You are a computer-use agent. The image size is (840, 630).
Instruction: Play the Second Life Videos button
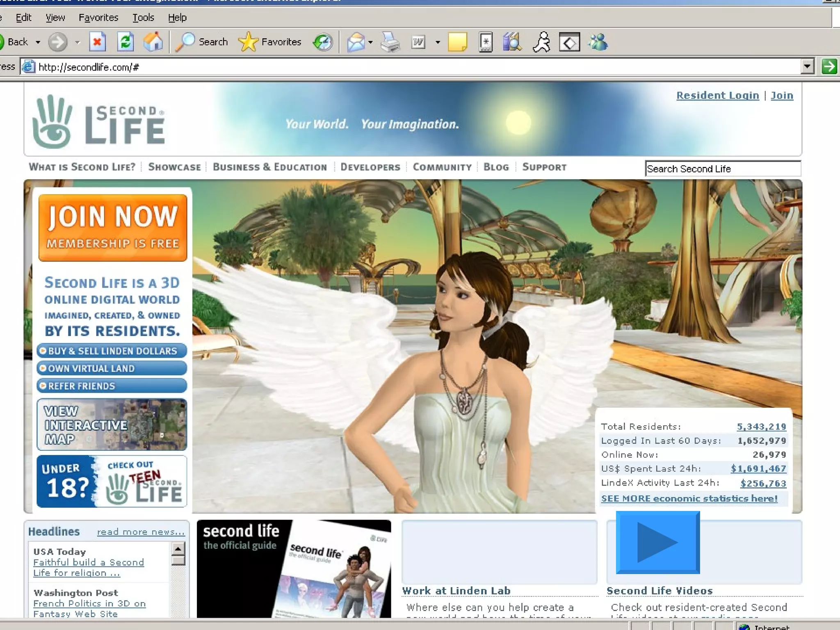pos(657,542)
